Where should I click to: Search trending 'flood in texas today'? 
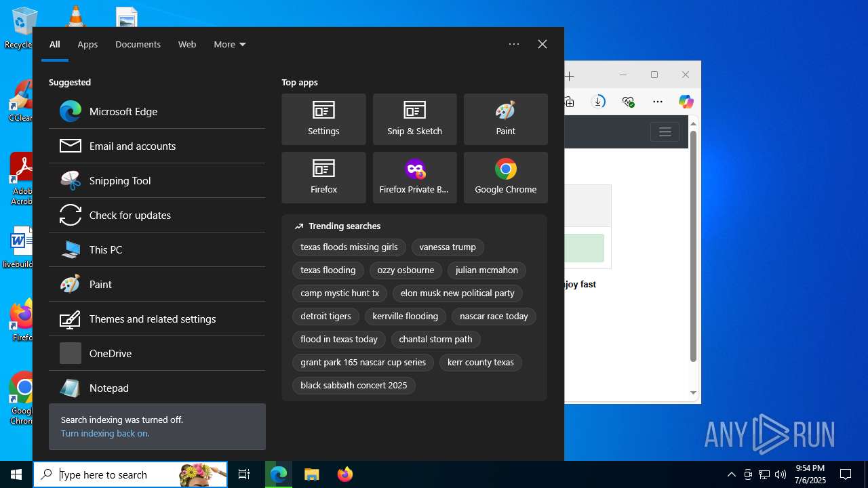point(339,340)
